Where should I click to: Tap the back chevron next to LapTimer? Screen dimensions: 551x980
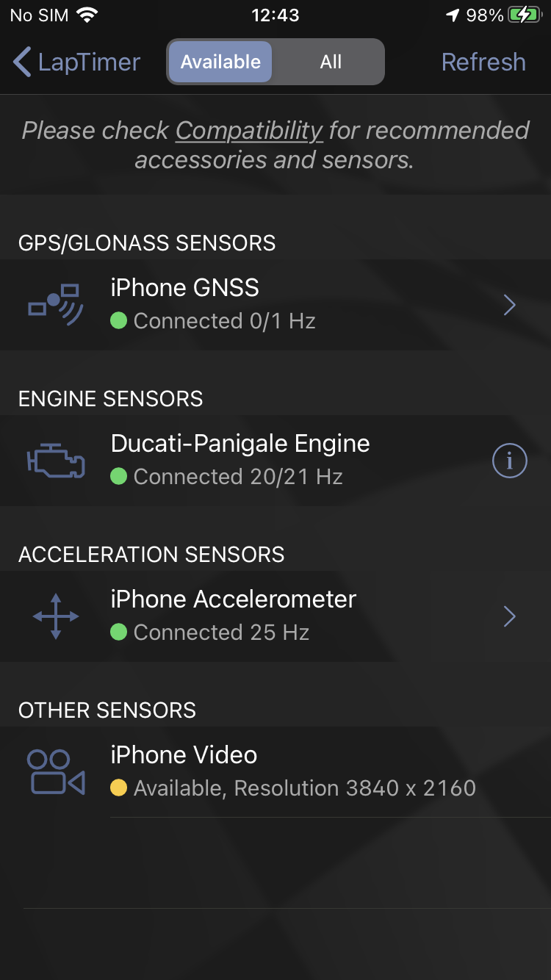point(23,62)
